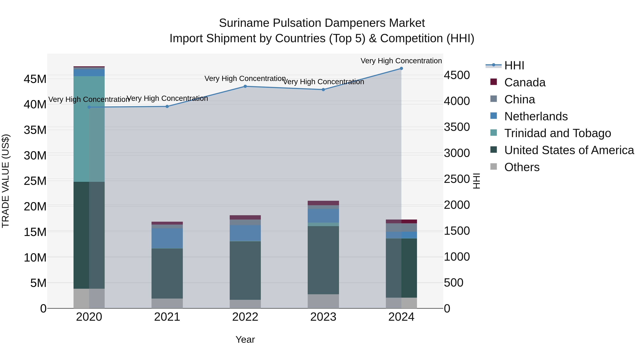Click the Trinidad and Tobago teal swatch

pos(494,132)
